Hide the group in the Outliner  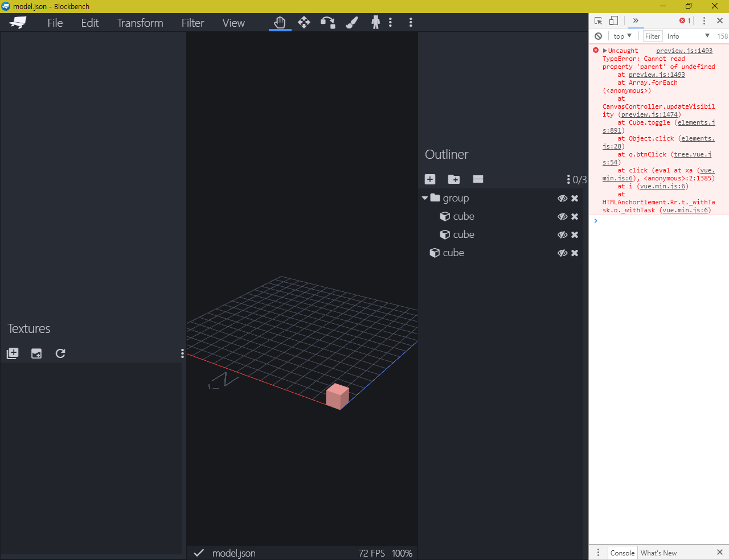click(x=563, y=198)
